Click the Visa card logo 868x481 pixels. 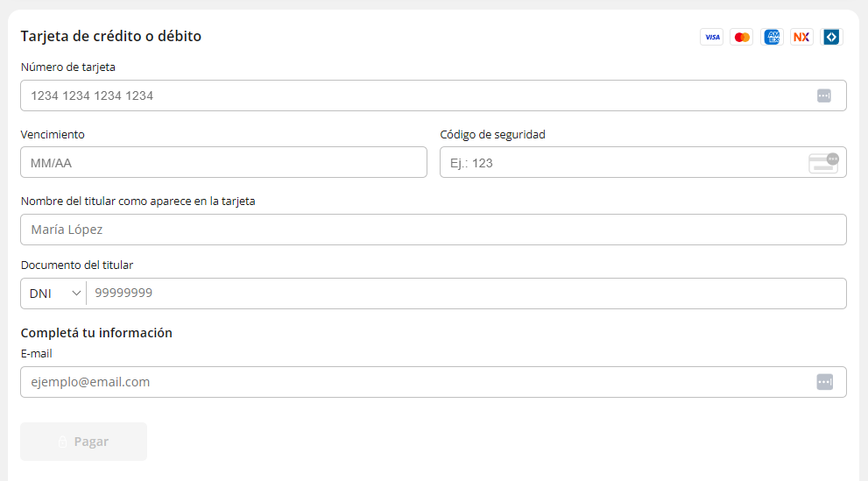[x=712, y=37]
